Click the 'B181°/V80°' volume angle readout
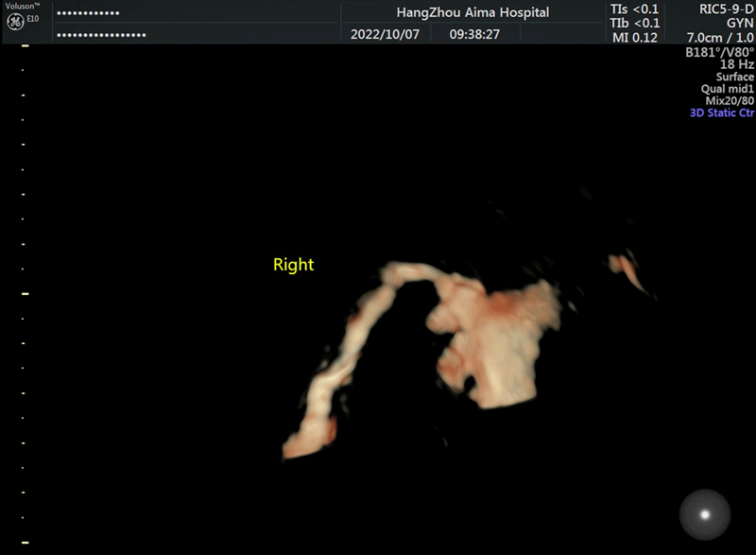The height and width of the screenshot is (555, 756). point(720,52)
